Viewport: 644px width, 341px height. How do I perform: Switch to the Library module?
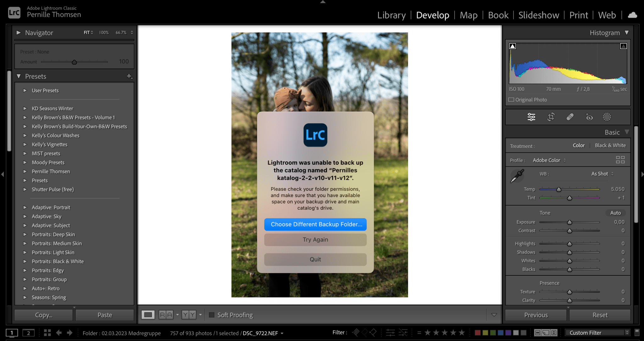click(391, 15)
